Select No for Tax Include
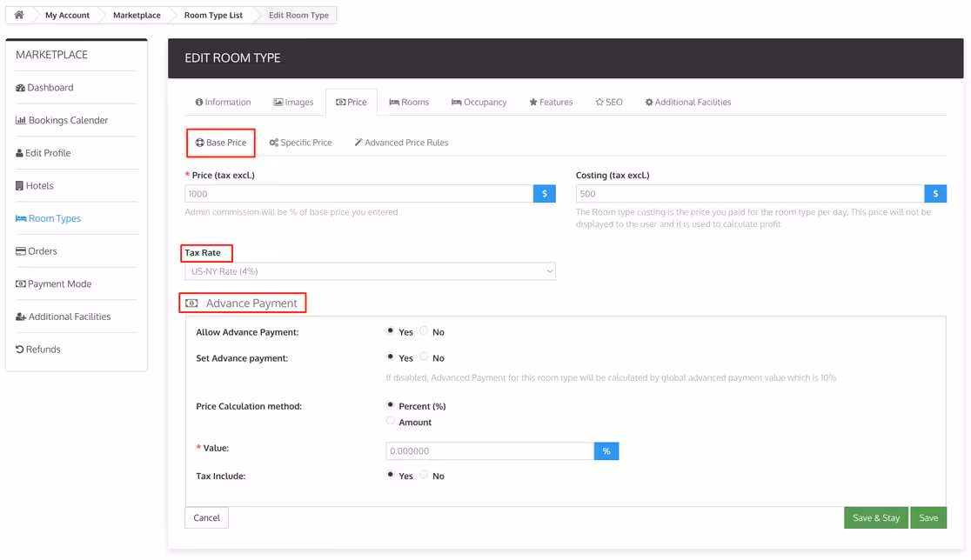 [x=424, y=476]
